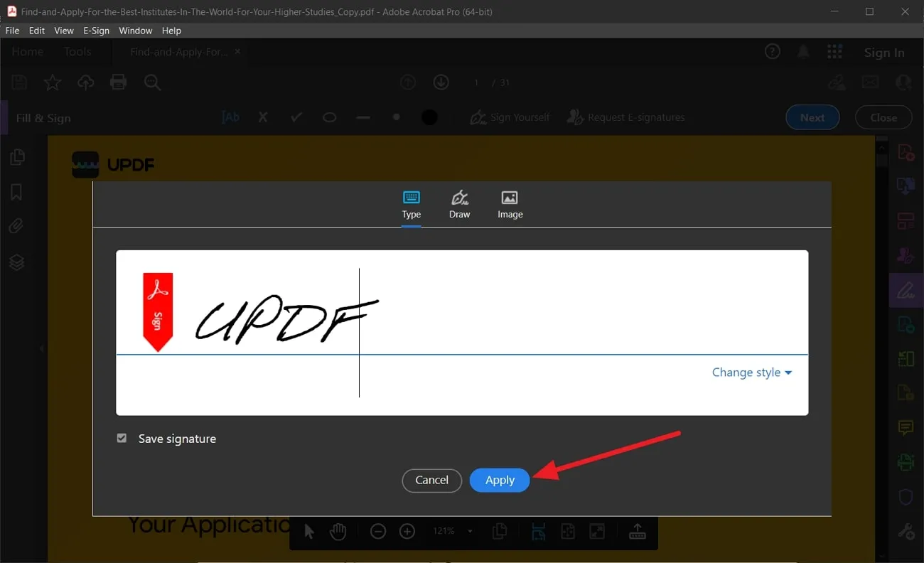Click the cloud upload icon
Screen dimensions: 924x563
coord(85,82)
